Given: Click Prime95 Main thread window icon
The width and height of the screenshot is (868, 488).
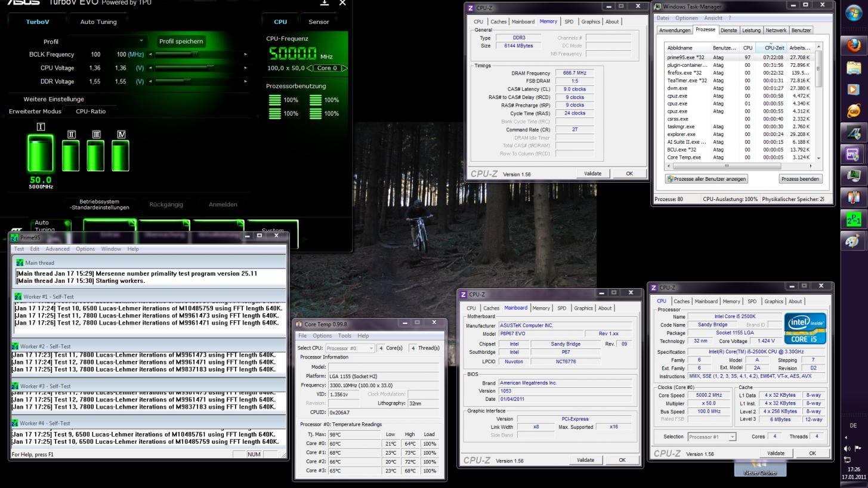Looking at the screenshot, I should click(x=20, y=262).
